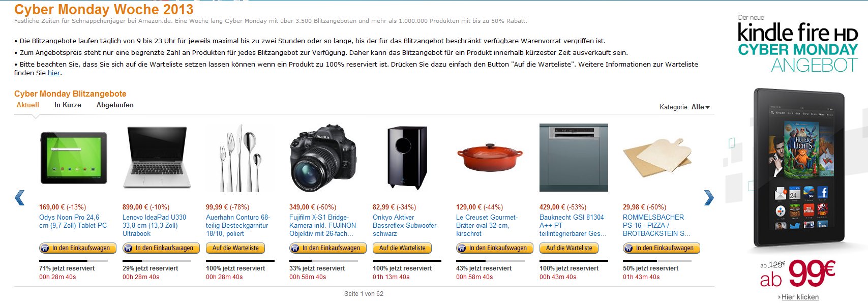Go back with left carousel arrow
The width and height of the screenshot is (868, 303).
point(20,197)
